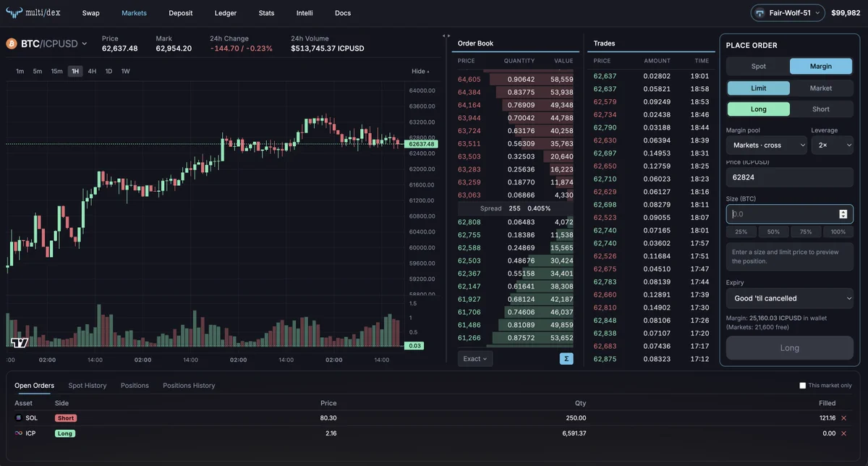868x466 pixels.
Task: Switch to the Open Orders tab
Action: coord(34,386)
